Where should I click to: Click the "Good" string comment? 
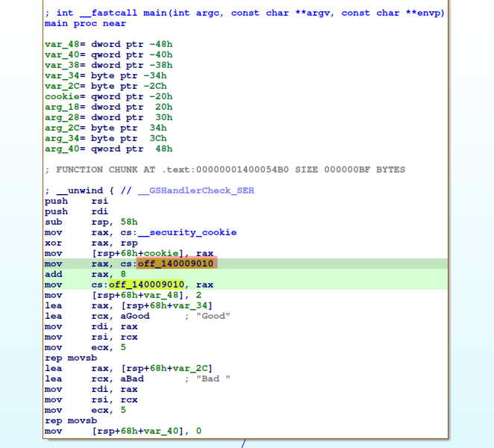point(215,316)
